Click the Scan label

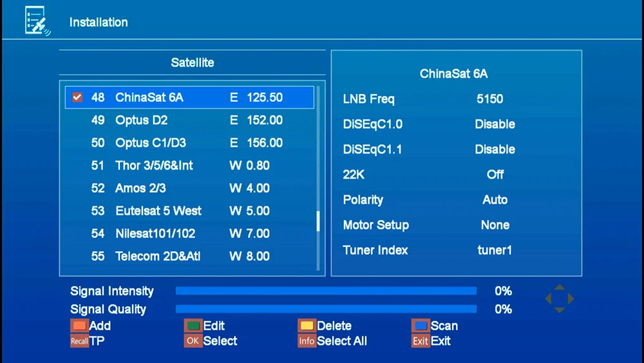pyautogui.click(x=444, y=326)
